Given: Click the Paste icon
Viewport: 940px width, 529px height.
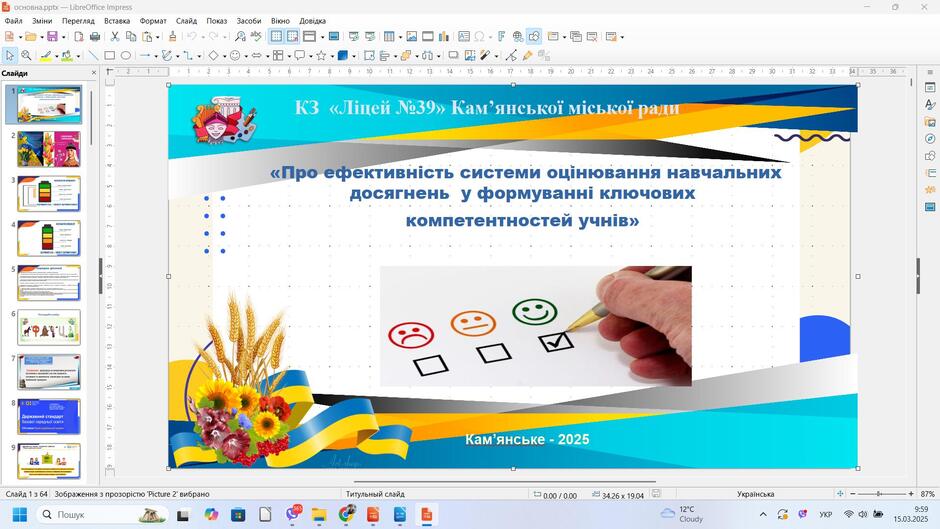Looking at the screenshot, I should pos(147,37).
